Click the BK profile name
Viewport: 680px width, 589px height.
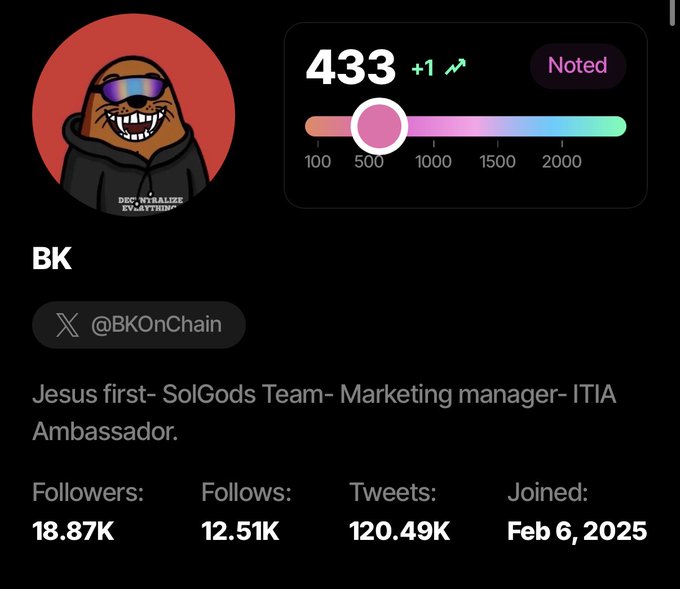pyautogui.click(x=52, y=259)
